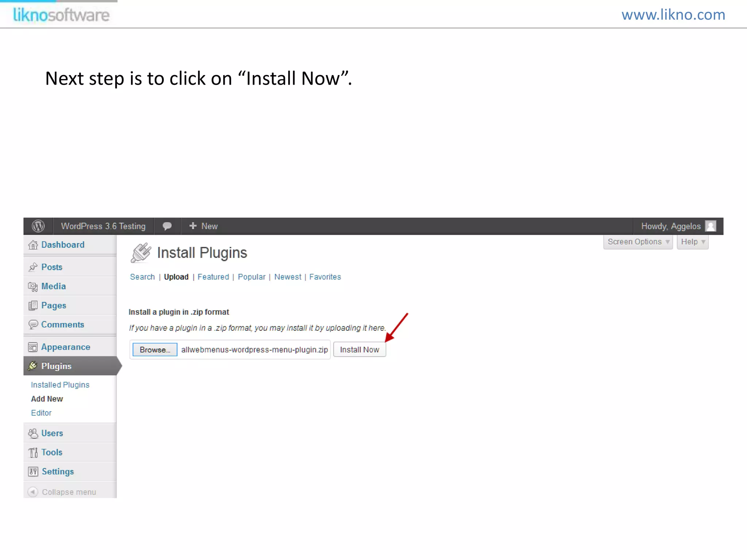This screenshot has height=560, width=747.
Task: Open Appearance from sidebar
Action: coord(66,347)
